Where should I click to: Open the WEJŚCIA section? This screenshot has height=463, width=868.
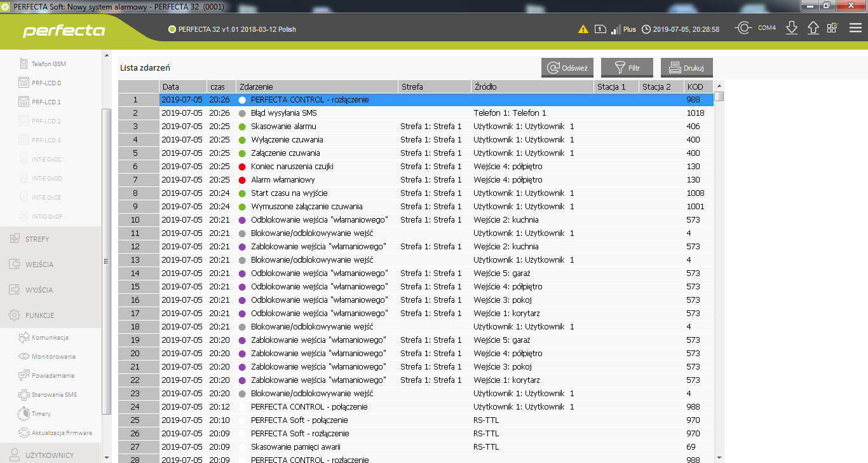pos(50,265)
